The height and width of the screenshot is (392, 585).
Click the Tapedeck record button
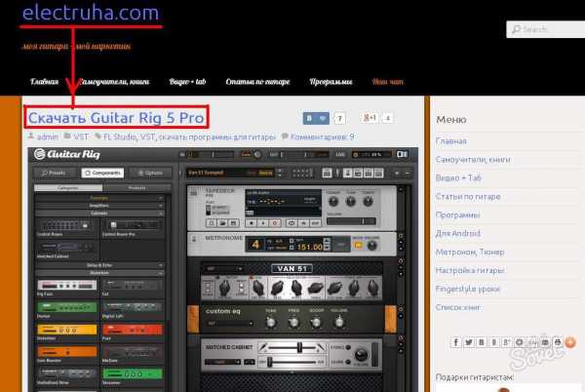point(275,223)
